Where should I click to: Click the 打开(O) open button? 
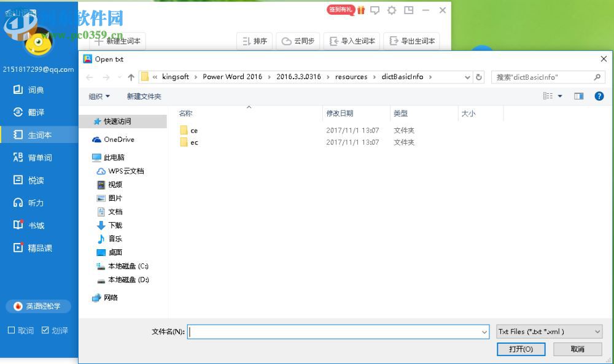[x=521, y=349]
